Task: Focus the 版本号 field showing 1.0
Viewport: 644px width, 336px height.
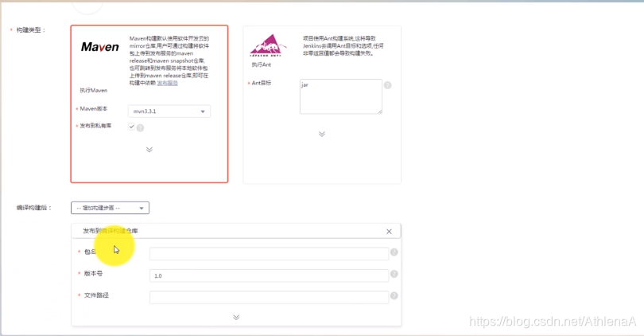Action: 269,275
